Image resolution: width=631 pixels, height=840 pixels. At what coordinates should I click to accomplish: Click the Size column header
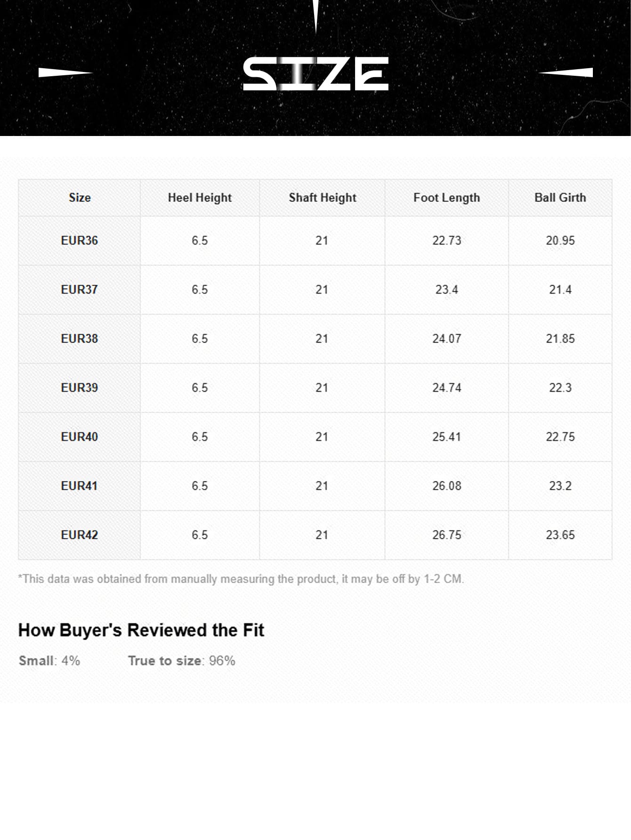80,198
